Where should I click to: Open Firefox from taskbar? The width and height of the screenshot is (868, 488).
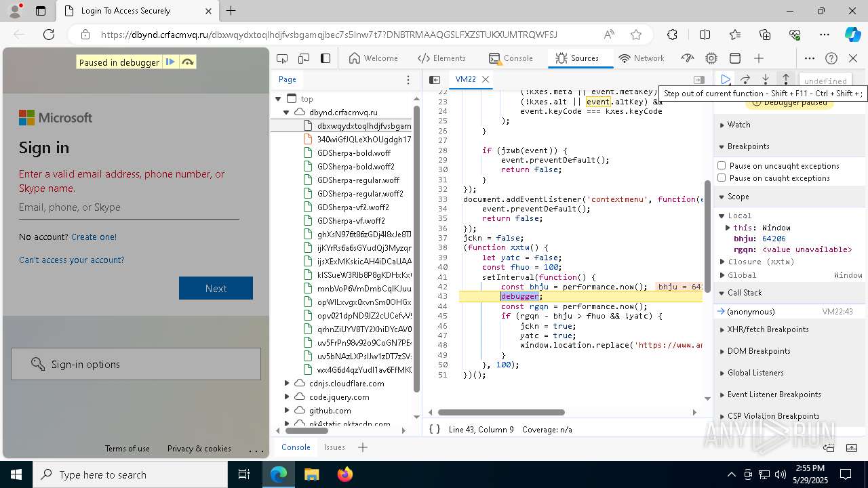[x=345, y=474]
